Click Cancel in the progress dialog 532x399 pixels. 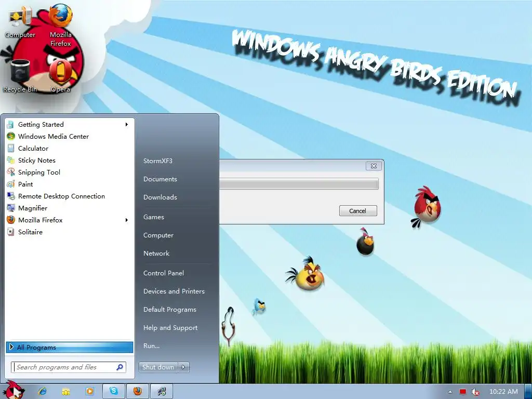(358, 211)
